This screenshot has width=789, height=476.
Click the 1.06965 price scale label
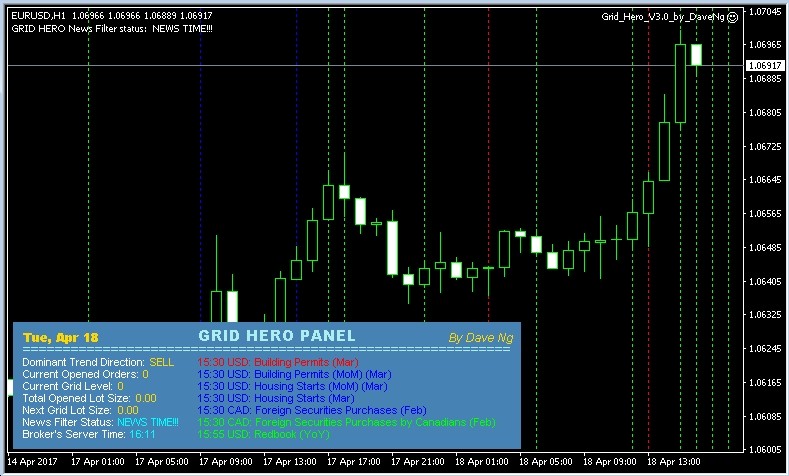(765, 45)
